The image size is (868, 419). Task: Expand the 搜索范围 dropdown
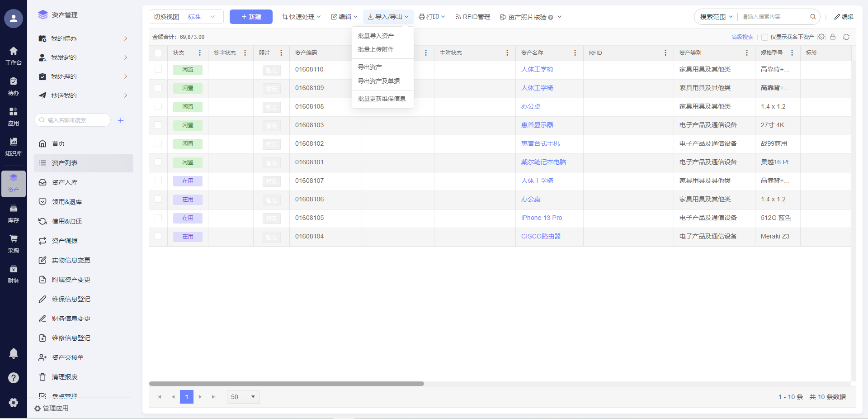(x=716, y=17)
